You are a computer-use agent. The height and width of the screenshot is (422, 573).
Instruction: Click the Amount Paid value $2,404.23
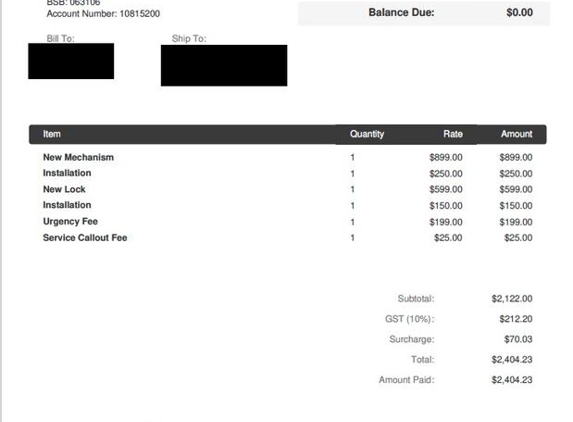512,380
